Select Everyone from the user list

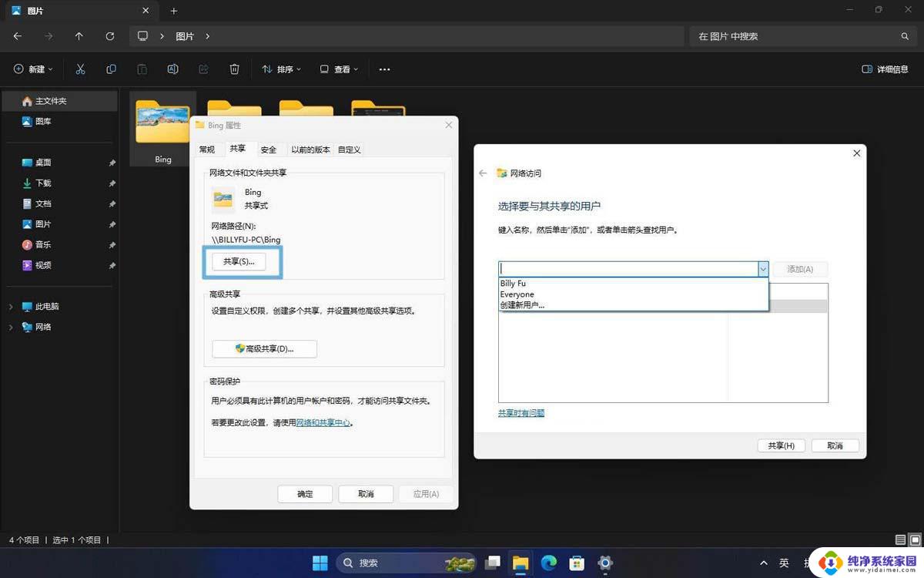517,294
